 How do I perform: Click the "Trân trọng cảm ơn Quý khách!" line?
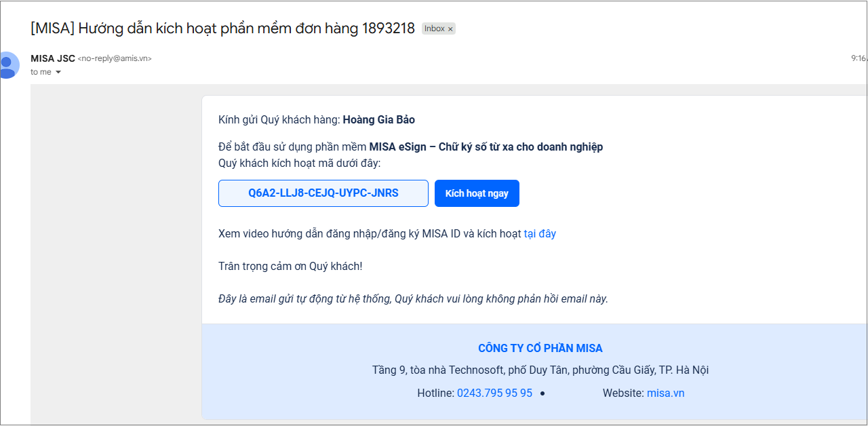(290, 266)
